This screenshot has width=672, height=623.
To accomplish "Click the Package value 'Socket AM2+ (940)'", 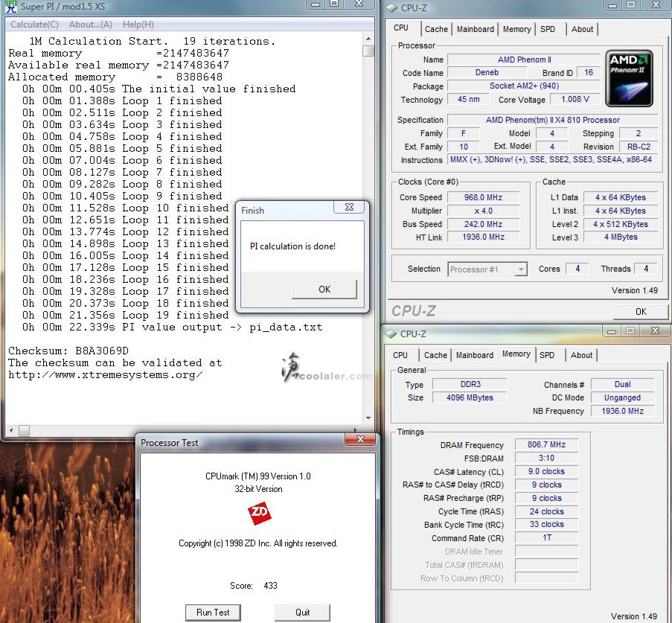I will click(x=524, y=86).
